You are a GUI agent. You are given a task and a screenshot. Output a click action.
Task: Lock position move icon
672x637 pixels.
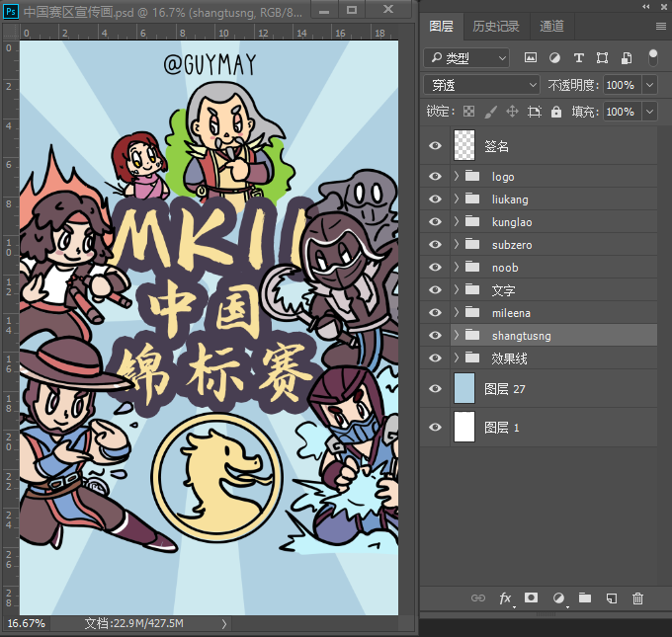pos(512,112)
